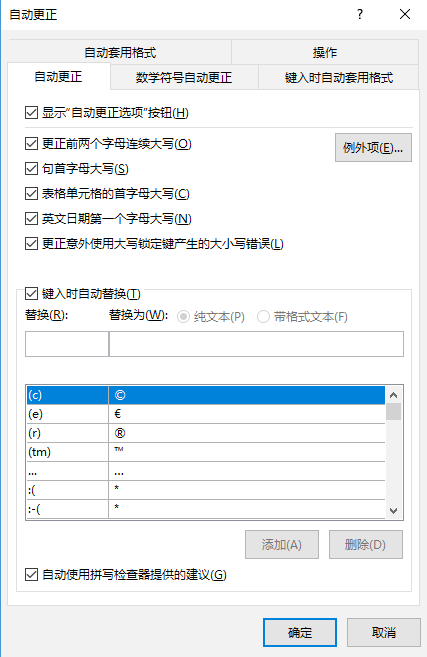Uncheck 显示"自动更正选项"按钮 checkbox
This screenshot has height=657, width=427.
pyautogui.click(x=31, y=113)
